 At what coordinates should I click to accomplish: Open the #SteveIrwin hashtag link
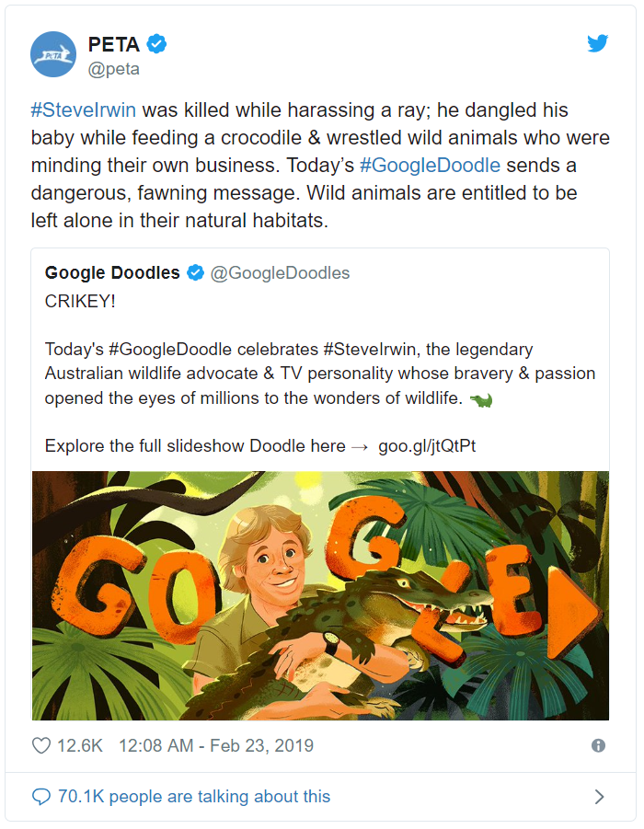[x=84, y=110]
